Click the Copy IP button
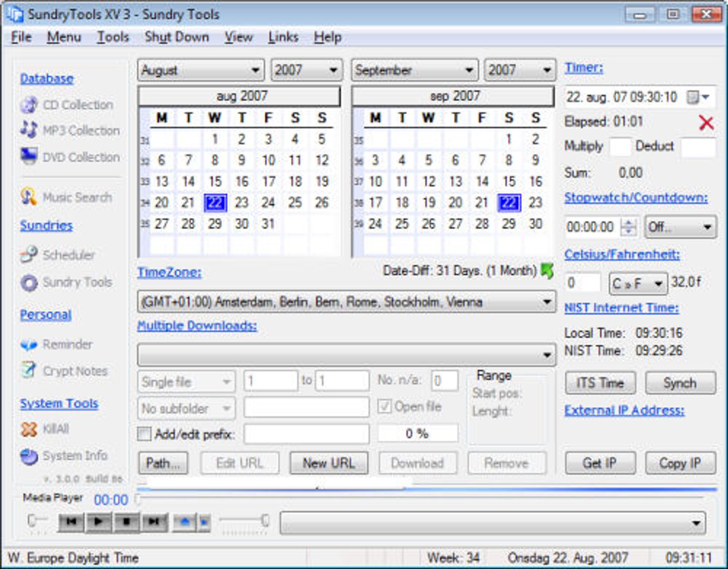The width and height of the screenshot is (728, 569). coord(680,463)
